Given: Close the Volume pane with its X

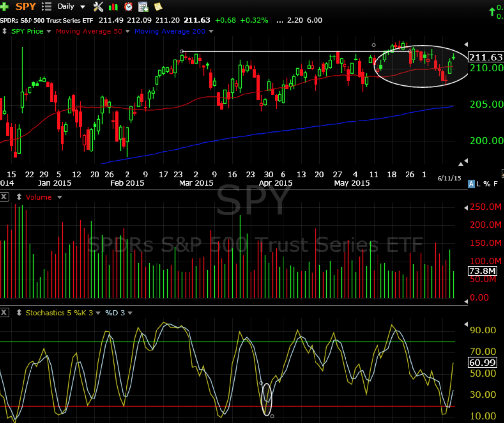Looking at the screenshot, I should tap(4, 197).
